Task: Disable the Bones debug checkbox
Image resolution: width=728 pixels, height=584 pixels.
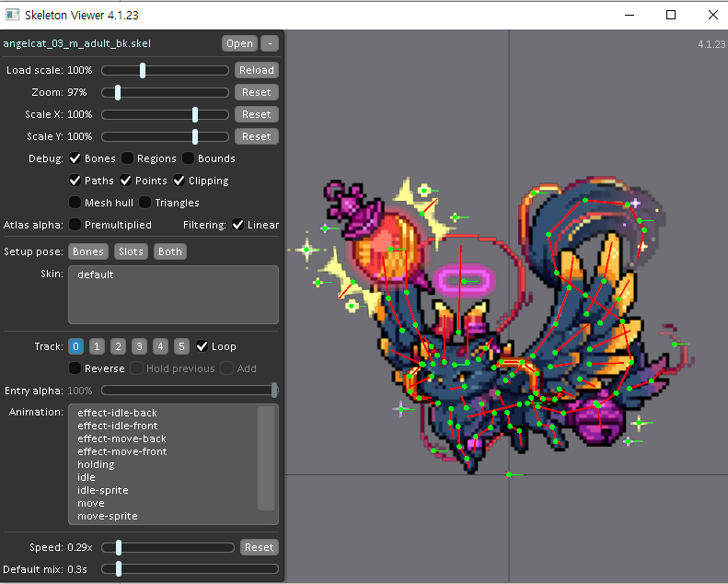Action: tap(75, 158)
